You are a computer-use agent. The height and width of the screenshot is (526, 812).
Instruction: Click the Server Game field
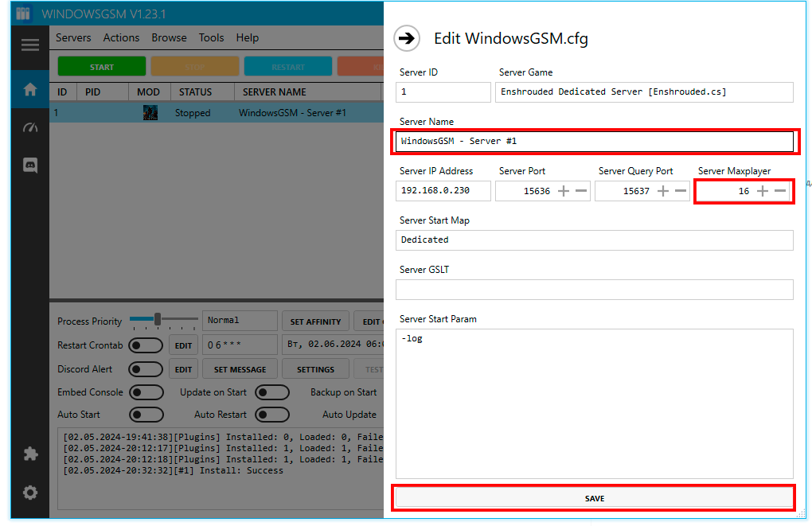pos(644,92)
